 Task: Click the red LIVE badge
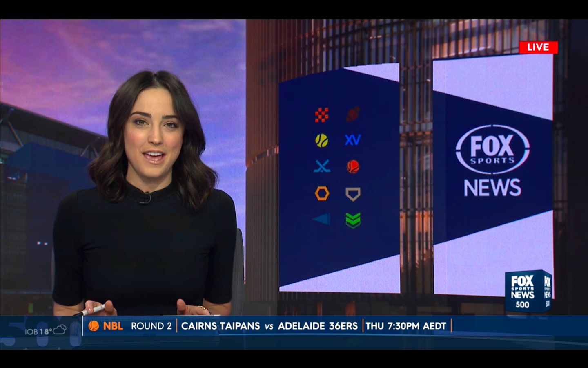[538, 47]
